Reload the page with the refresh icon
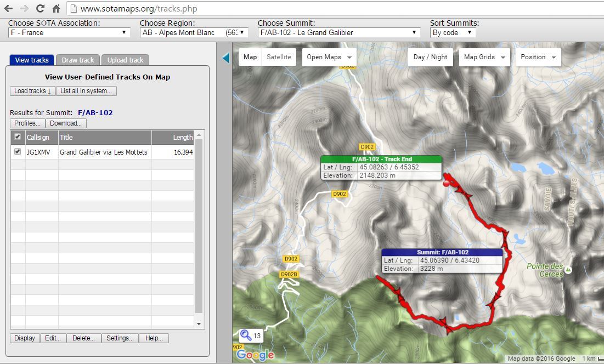The height and width of the screenshot is (364, 604). [40, 8]
